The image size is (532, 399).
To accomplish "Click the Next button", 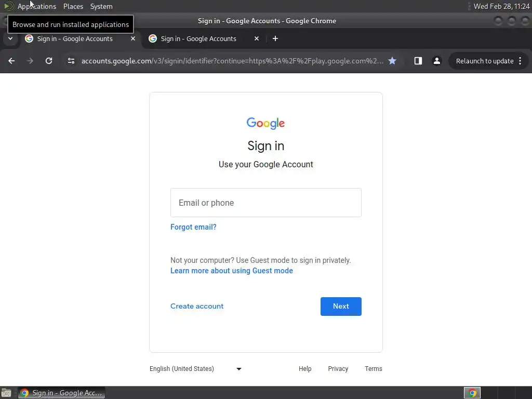I will 341,307.
